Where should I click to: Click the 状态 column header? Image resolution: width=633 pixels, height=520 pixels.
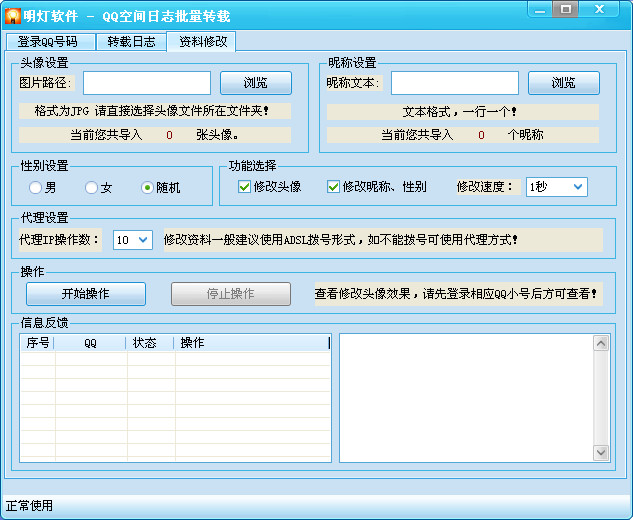tap(150, 343)
